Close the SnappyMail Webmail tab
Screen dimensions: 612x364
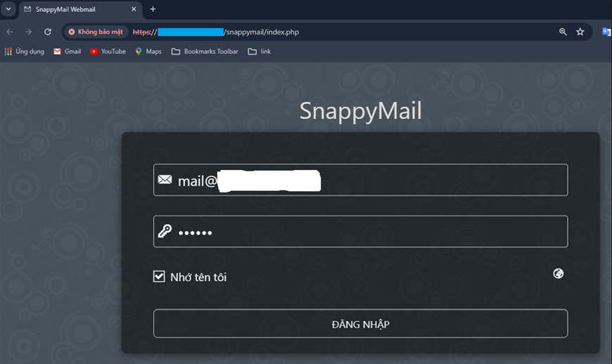pyautogui.click(x=134, y=9)
